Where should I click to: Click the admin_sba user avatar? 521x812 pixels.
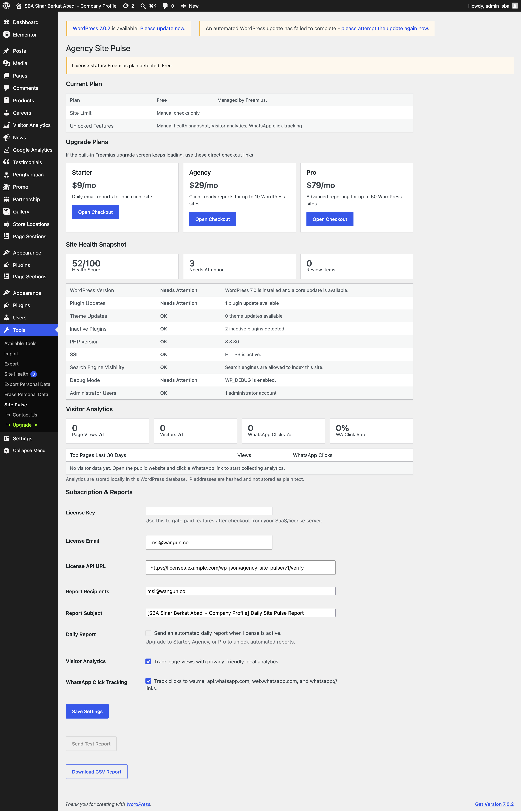pyautogui.click(x=514, y=6)
